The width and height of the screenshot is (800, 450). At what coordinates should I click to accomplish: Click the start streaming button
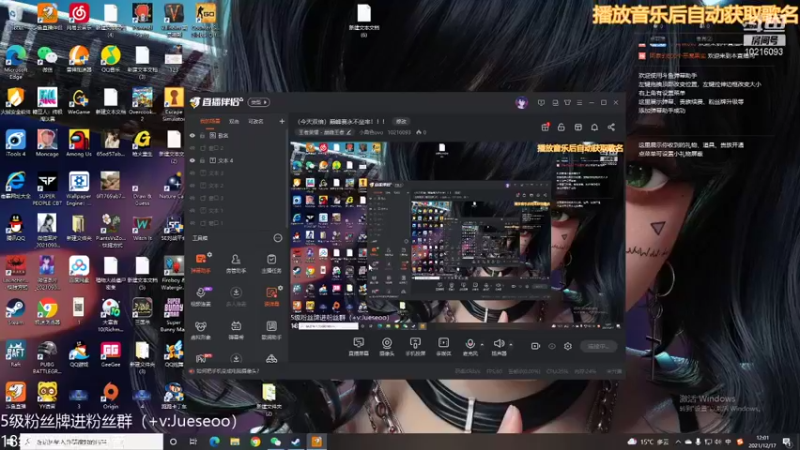[598, 346]
